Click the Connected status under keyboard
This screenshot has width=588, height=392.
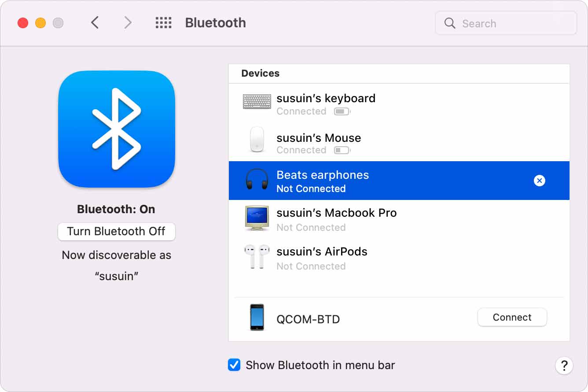pyautogui.click(x=301, y=111)
